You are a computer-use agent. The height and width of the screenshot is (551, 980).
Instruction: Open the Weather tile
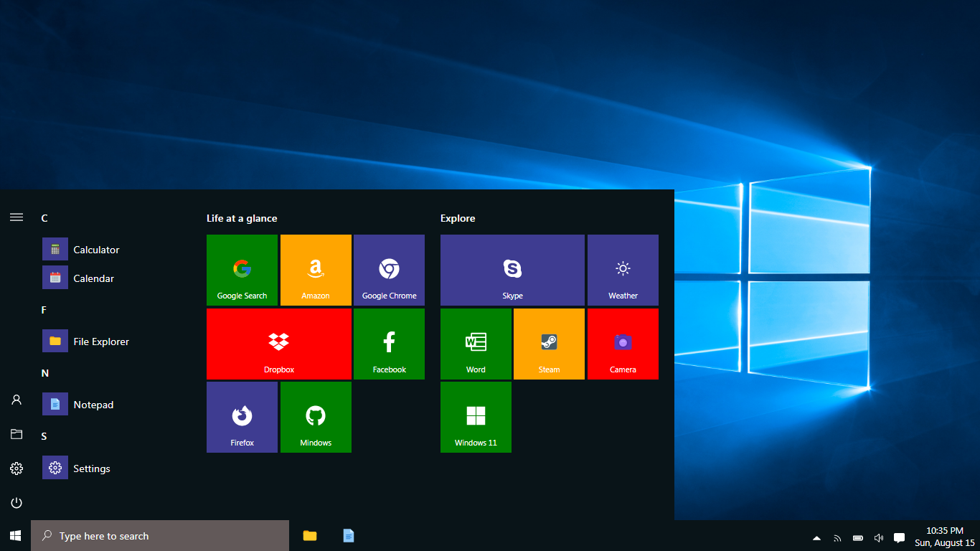pyautogui.click(x=623, y=270)
